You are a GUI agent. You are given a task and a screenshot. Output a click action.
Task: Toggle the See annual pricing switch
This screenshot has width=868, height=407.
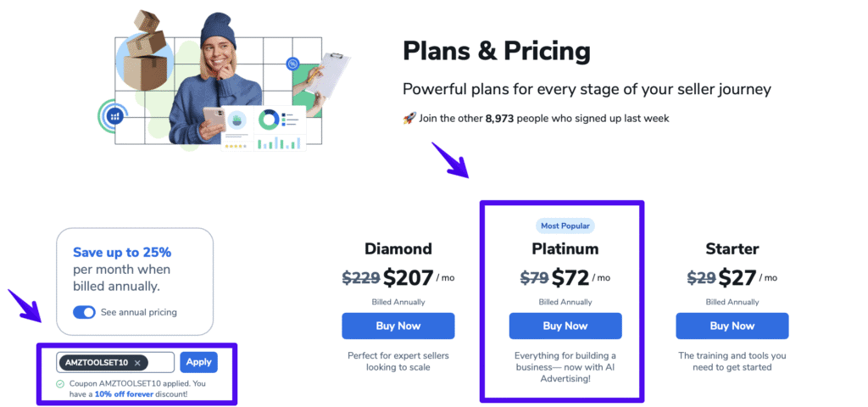tap(84, 312)
